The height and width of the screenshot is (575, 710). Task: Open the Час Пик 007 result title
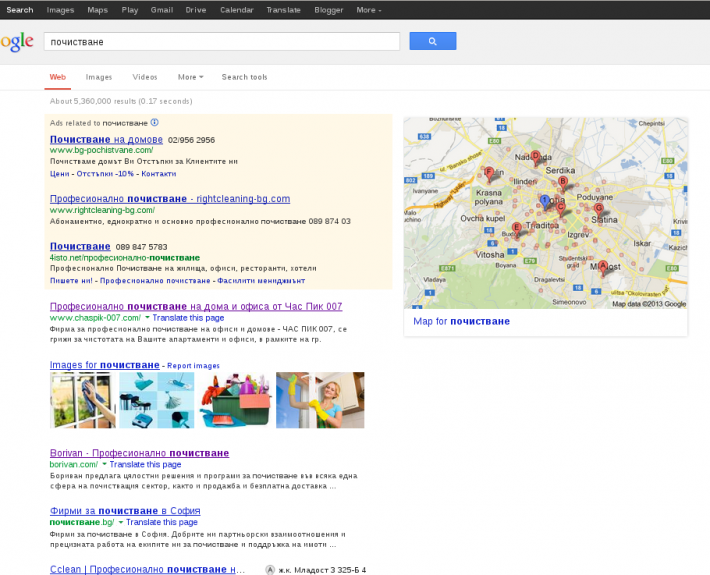click(196, 307)
